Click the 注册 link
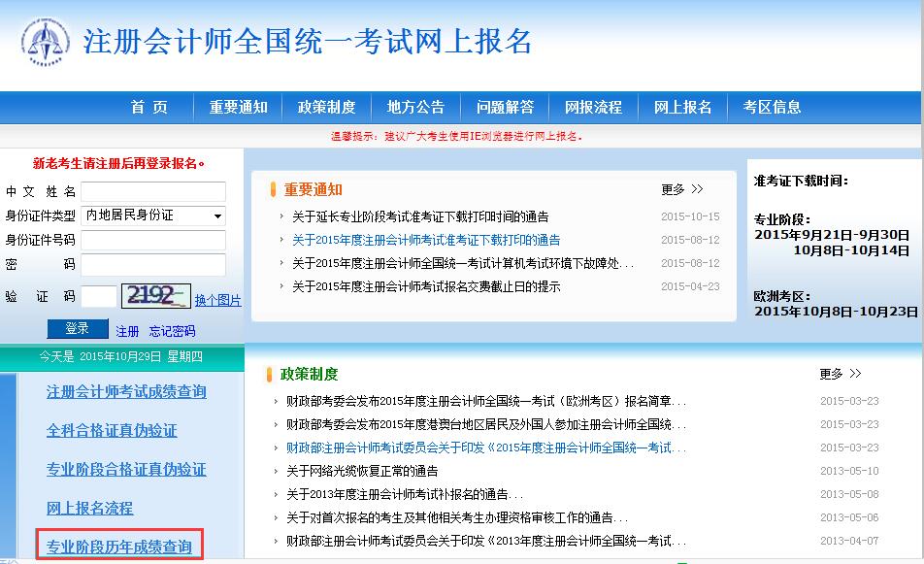 [126, 330]
